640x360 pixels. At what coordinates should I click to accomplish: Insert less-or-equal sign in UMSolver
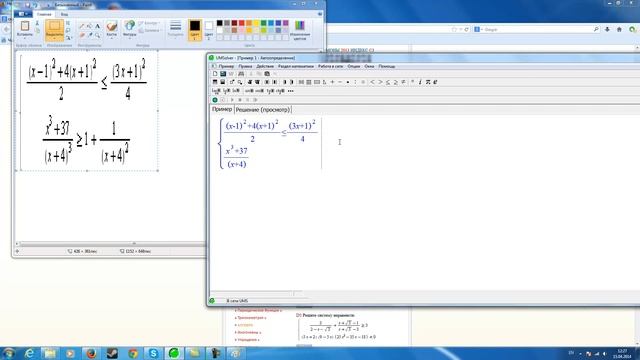(388, 82)
